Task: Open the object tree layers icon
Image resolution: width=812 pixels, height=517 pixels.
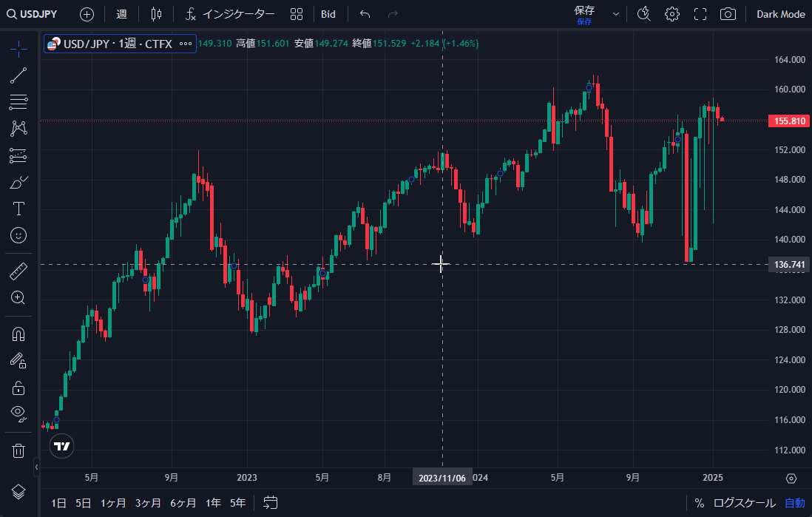Action: click(x=18, y=492)
